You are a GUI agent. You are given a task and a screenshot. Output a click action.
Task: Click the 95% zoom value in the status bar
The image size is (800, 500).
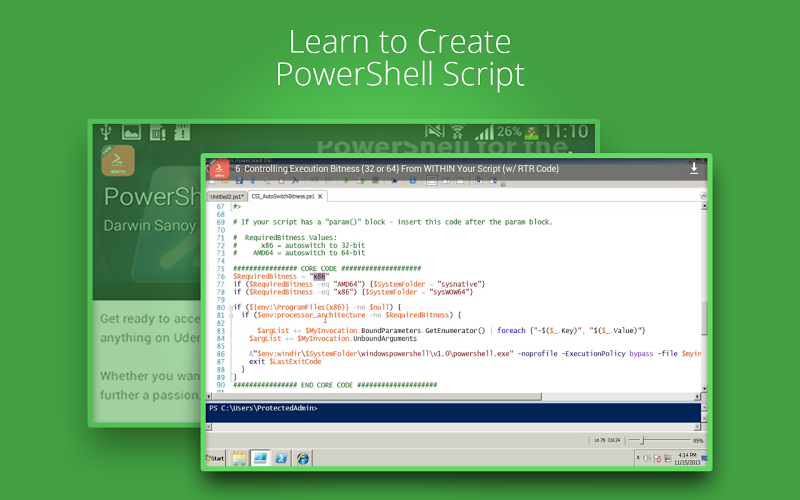click(697, 440)
